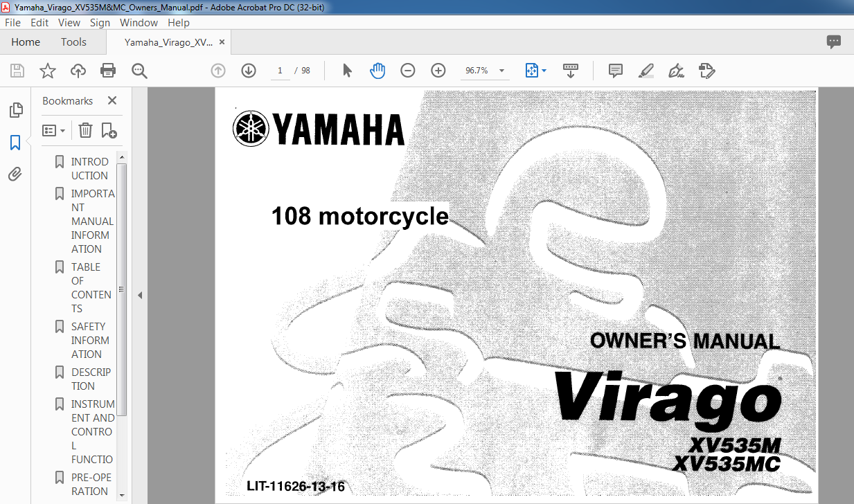854x504 pixels.
Task: Open the TABLE OF CONTENTS bookmark
Action: pyautogui.click(x=91, y=288)
